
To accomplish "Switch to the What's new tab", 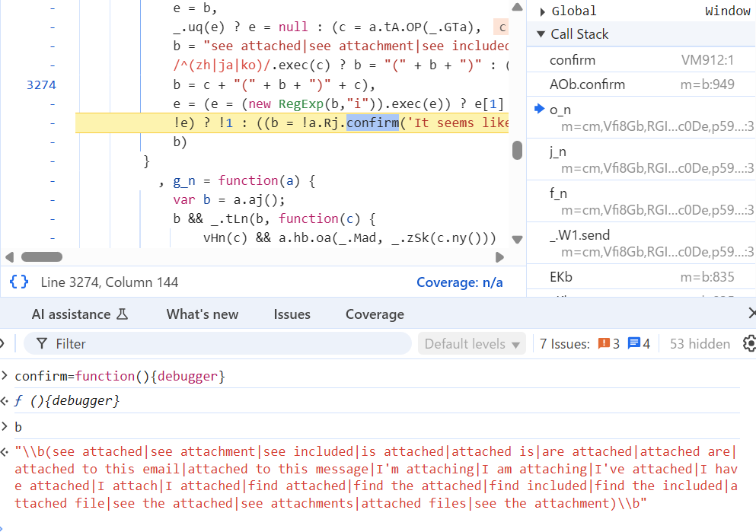I will click(x=202, y=314).
